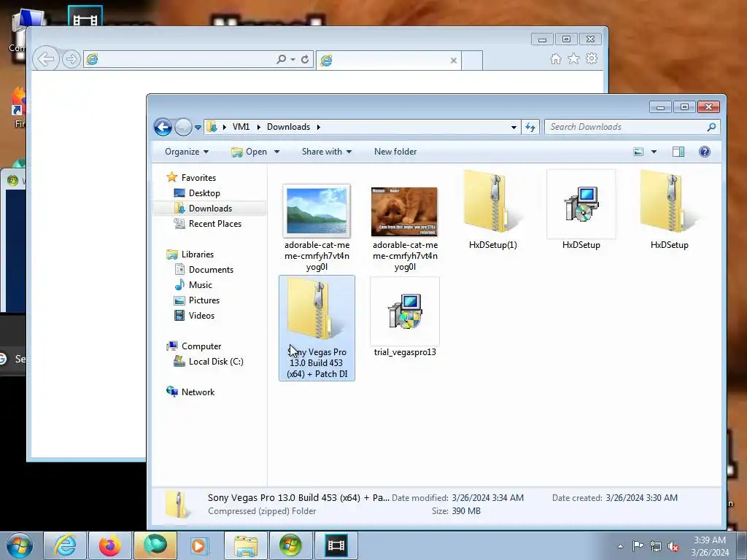
Task: Open the Windows Start menu
Action: pos(19,545)
